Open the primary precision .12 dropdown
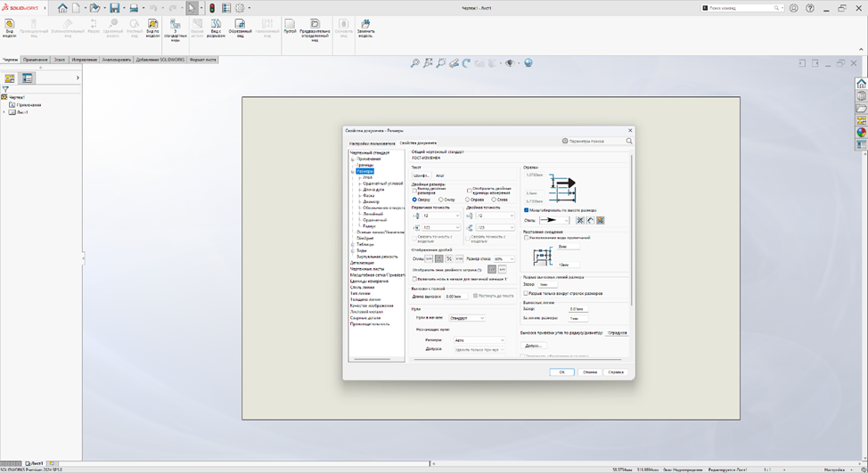This screenshot has width=868, height=473. tap(440, 216)
